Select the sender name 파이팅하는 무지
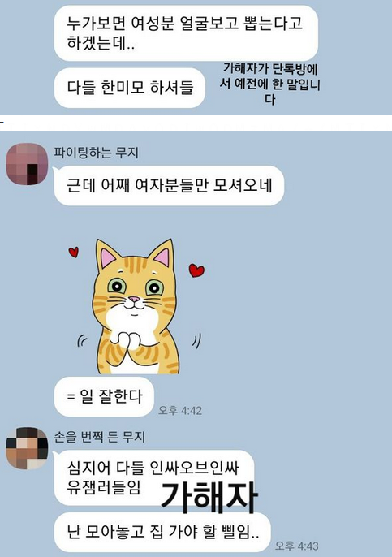 tap(96, 153)
